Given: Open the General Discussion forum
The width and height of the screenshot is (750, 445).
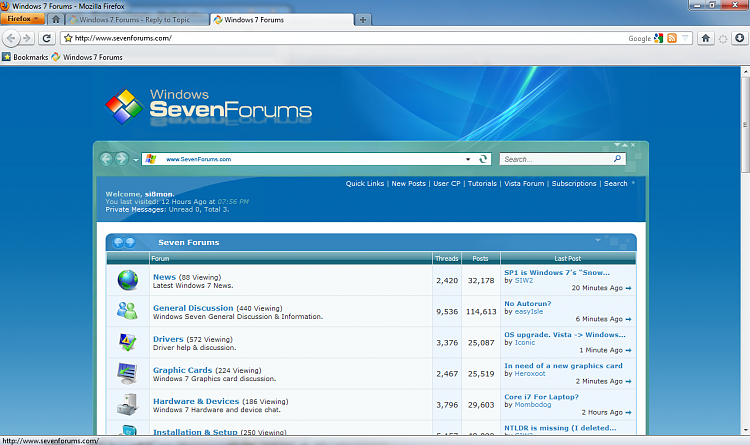Looking at the screenshot, I should [x=193, y=308].
